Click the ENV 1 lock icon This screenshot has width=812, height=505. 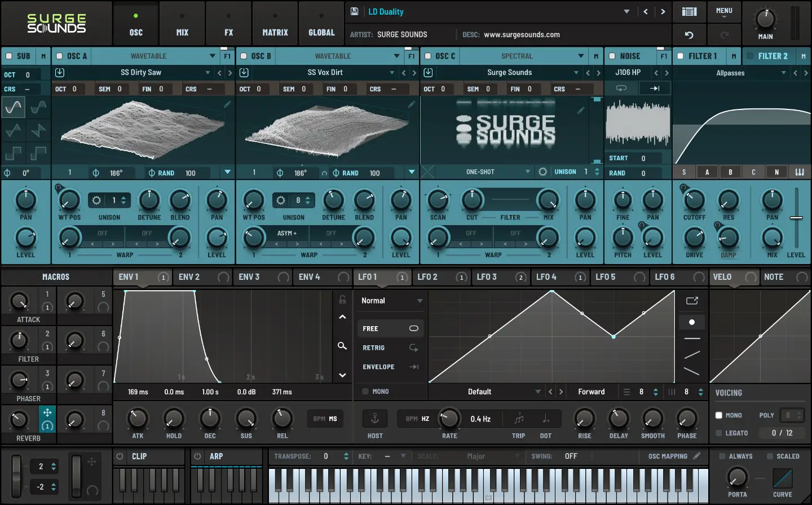tap(342, 299)
